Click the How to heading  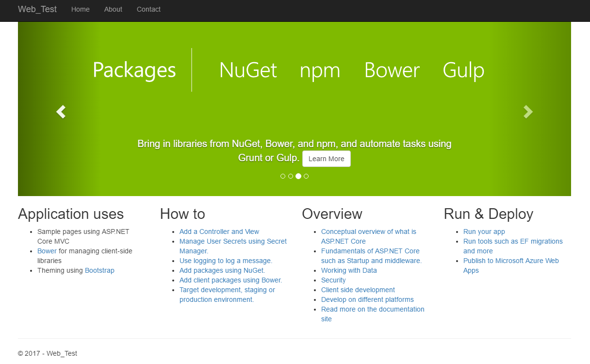(182, 214)
